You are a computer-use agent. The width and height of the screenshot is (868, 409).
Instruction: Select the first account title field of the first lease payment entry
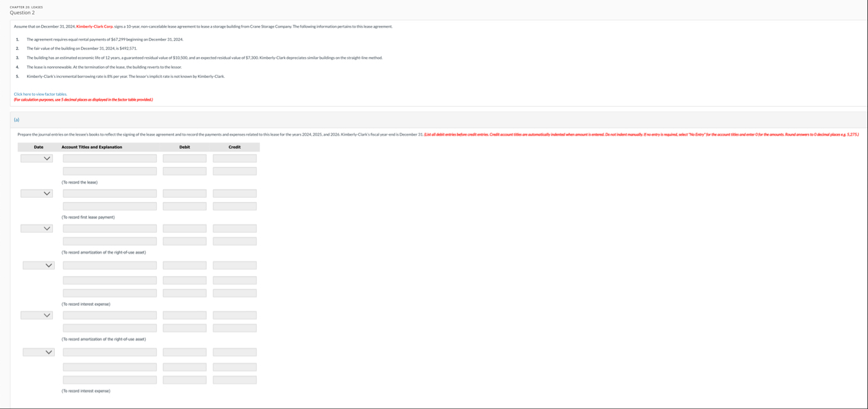point(109,193)
